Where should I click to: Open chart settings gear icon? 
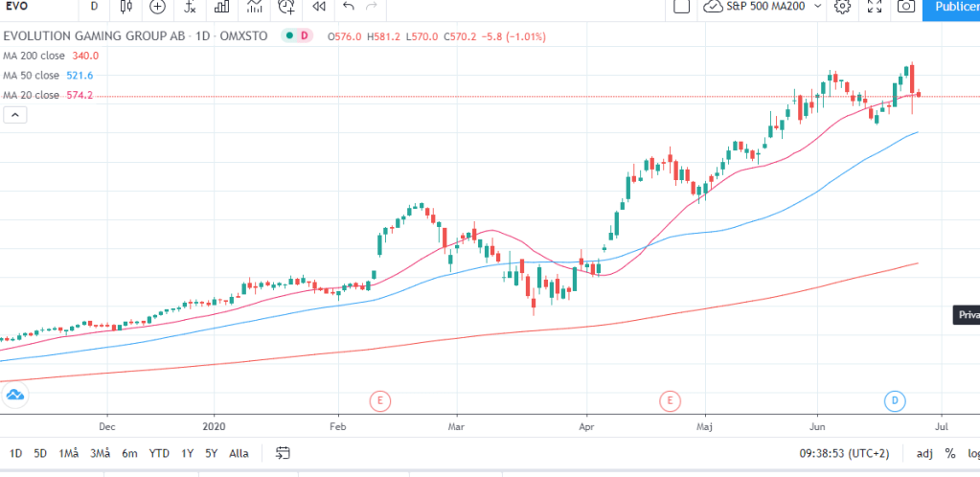842,7
